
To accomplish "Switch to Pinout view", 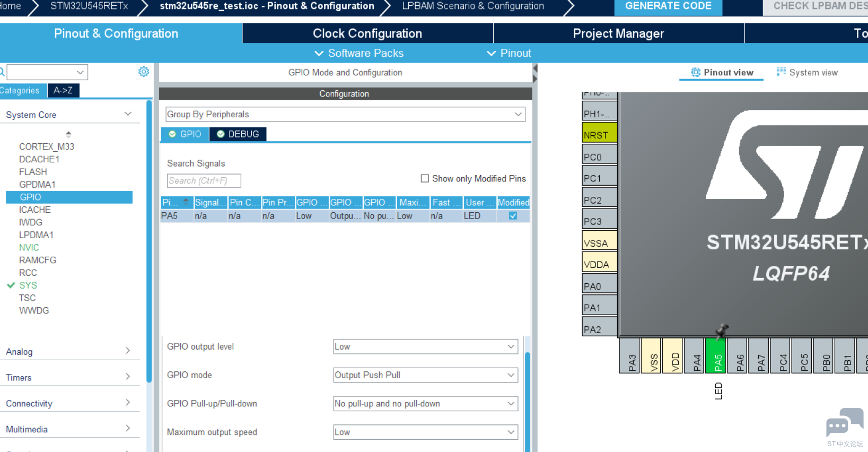I will coord(722,73).
